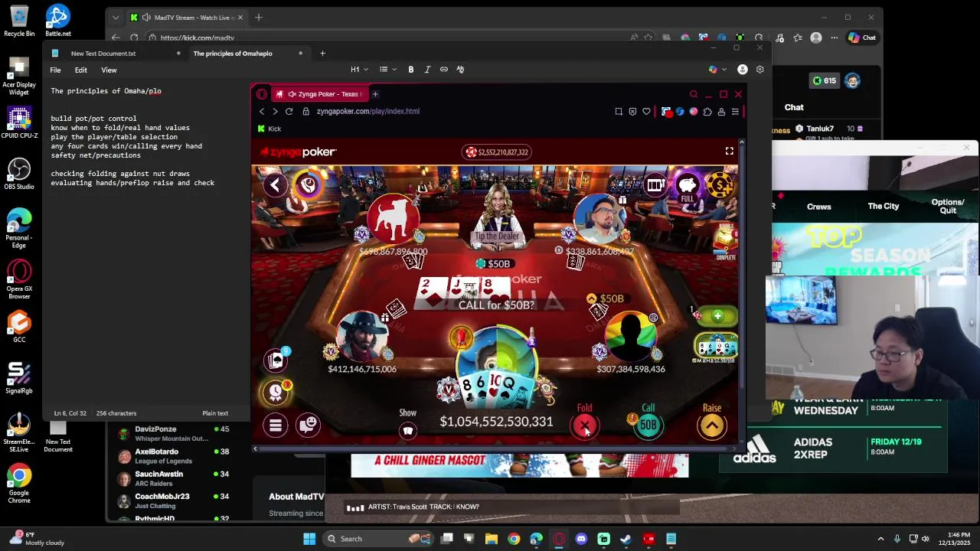Click Options/Quit in stream overlay
This screenshot has height=551, width=980.
[x=948, y=206]
